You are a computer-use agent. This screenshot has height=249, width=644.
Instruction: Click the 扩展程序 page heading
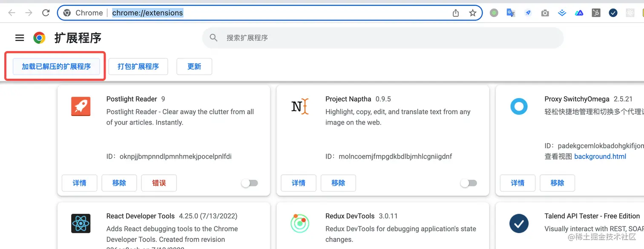click(x=78, y=38)
